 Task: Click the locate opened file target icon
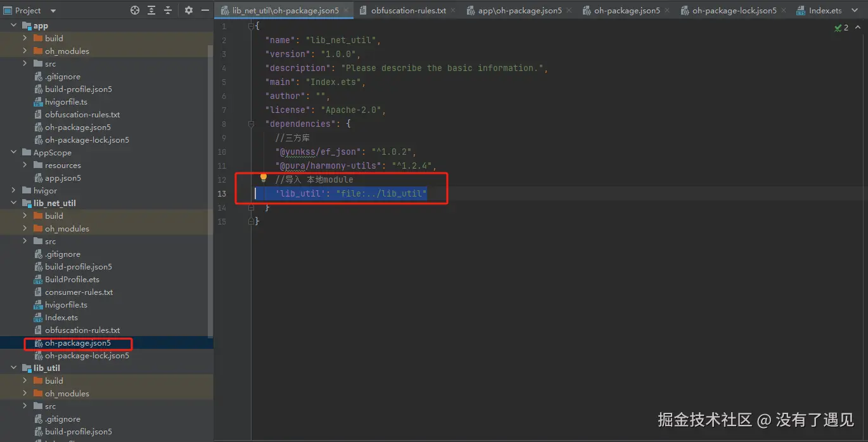(134, 10)
